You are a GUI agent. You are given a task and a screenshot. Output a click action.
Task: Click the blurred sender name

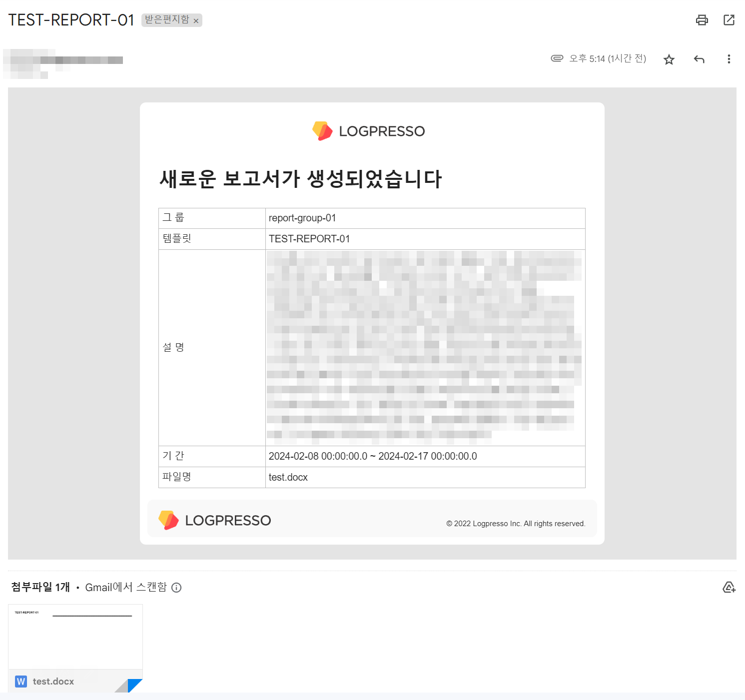click(x=63, y=63)
